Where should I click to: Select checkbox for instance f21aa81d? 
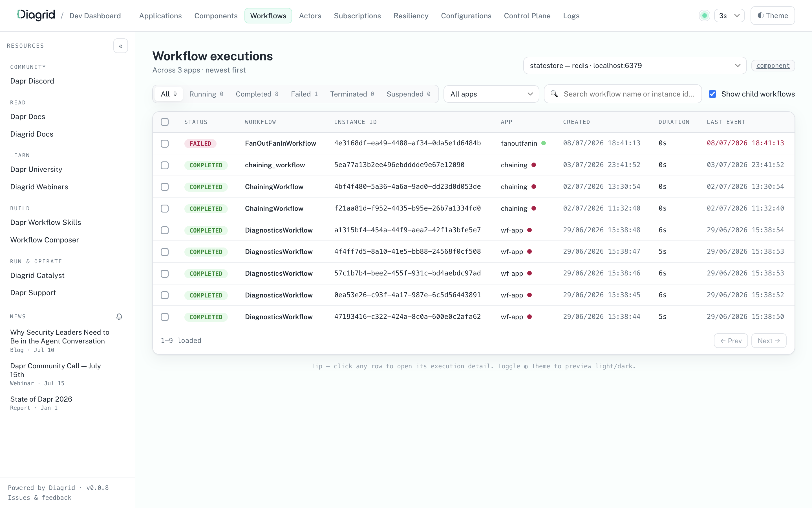pyautogui.click(x=164, y=209)
